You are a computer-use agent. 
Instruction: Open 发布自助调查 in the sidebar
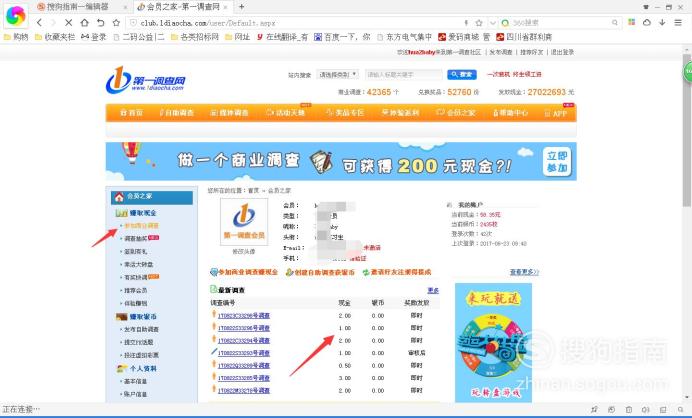[141, 329]
